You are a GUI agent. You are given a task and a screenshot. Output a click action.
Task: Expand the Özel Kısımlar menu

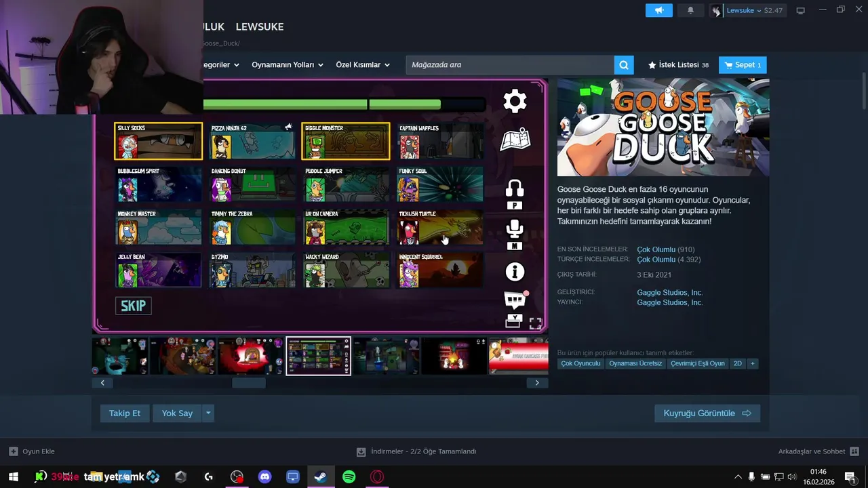[363, 65]
